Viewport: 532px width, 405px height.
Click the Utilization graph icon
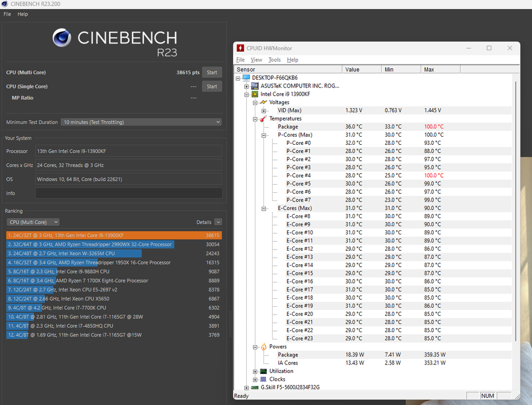coord(263,371)
